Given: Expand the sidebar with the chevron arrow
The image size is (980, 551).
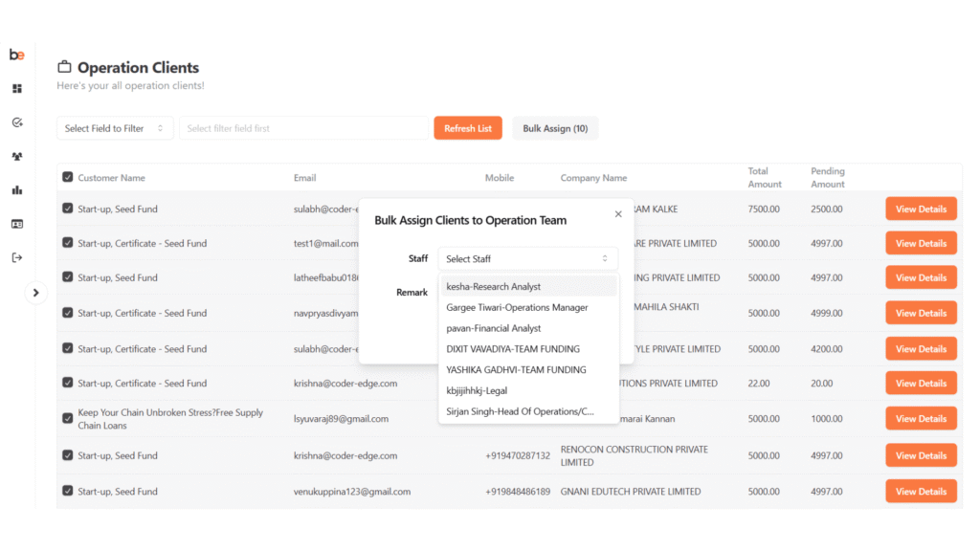Looking at the screenshot, I should [x=36, y=293].
